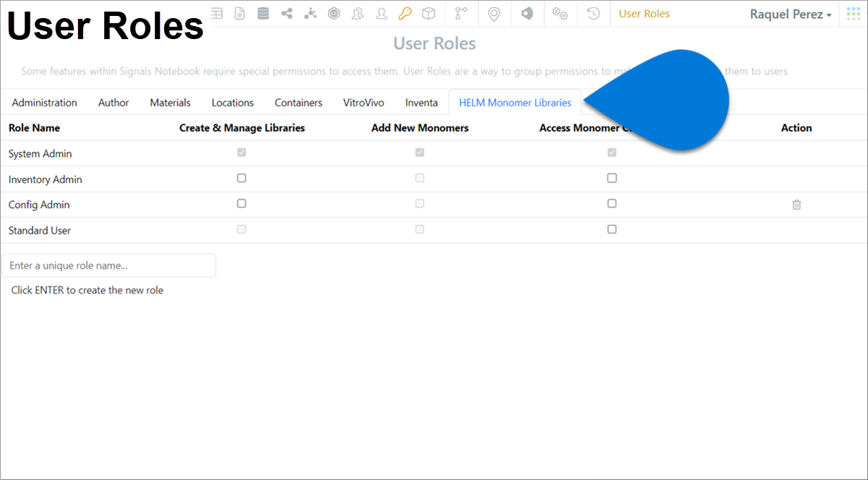Click the branch workflow icon
Image resolution: width=868 pixels, height=480 pixels.
(x=461, y=13)
